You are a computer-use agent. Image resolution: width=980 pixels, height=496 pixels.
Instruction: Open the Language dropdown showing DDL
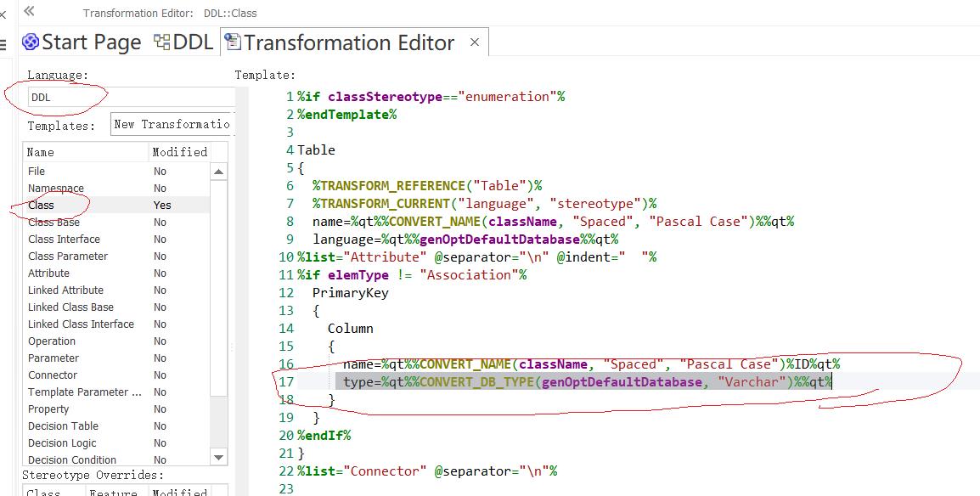(132, 98)
